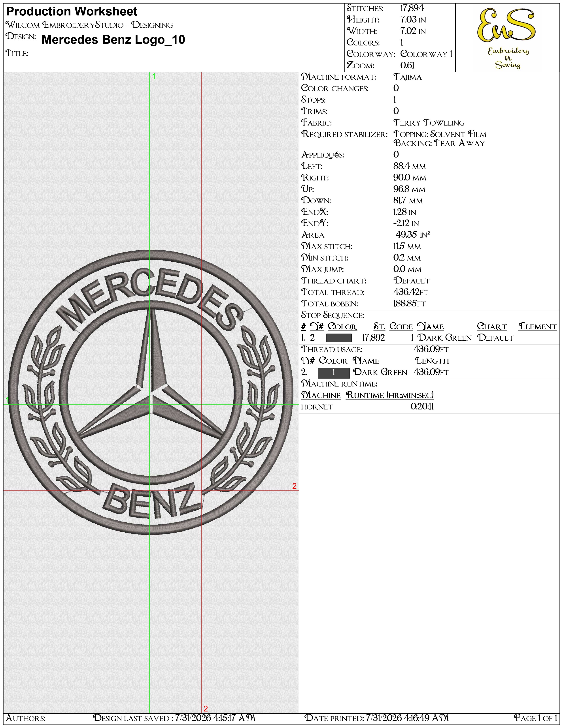The height and width of the screenshot is (728, 563).
Task: Click "Topping: Solvent Film" stabilizer text
Action: (x=440, y=134)
